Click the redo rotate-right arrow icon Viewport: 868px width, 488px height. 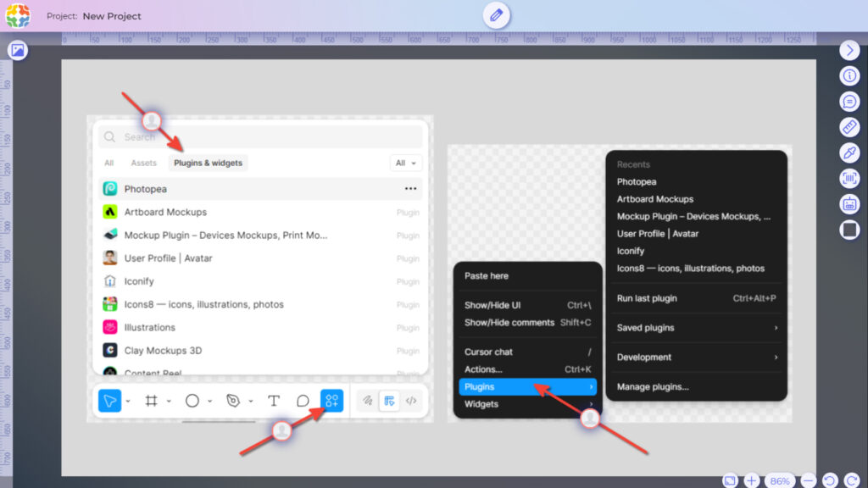[x=851, y=480]
